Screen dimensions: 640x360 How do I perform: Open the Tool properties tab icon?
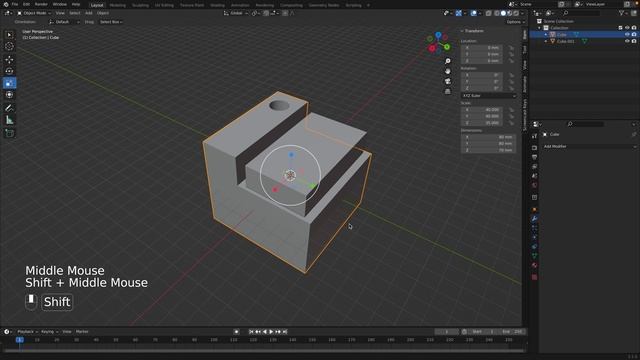click(534, 136)
